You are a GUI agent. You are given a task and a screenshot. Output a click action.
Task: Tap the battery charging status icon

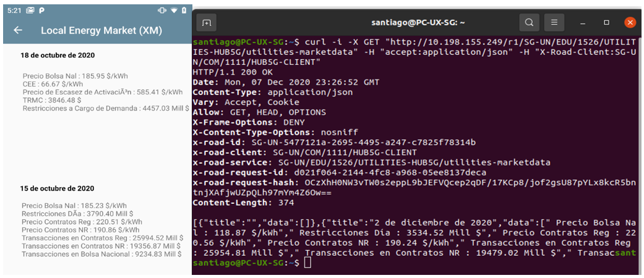click(x=183, y=11)
